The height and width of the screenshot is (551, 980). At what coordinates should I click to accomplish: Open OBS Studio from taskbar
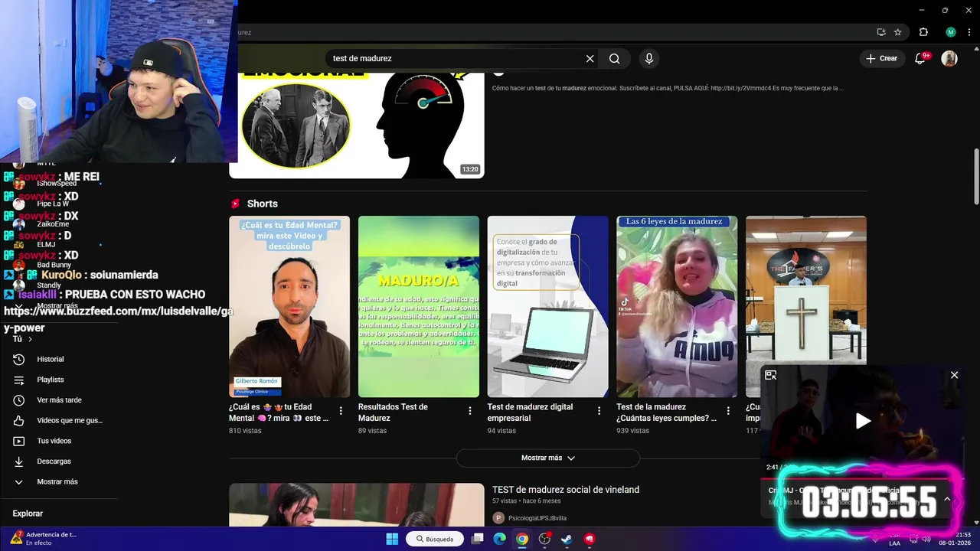tap(544, 539)
